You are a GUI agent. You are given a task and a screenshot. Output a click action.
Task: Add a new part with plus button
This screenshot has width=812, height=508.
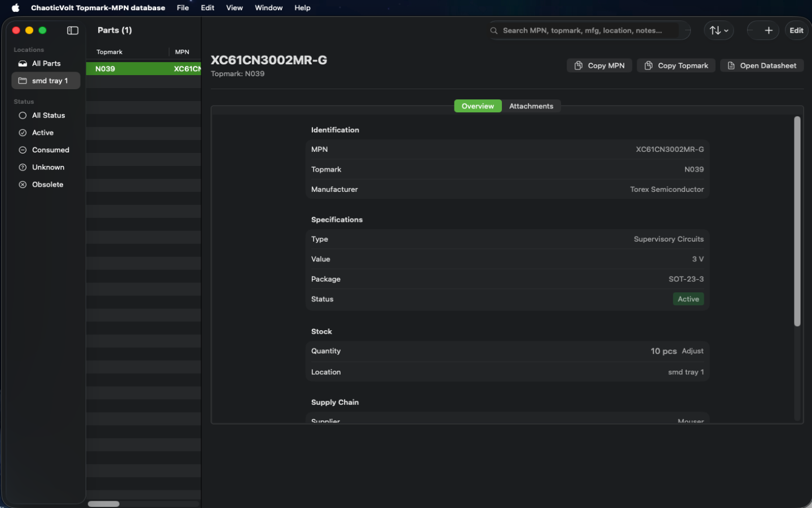click(x=769, y=30)
